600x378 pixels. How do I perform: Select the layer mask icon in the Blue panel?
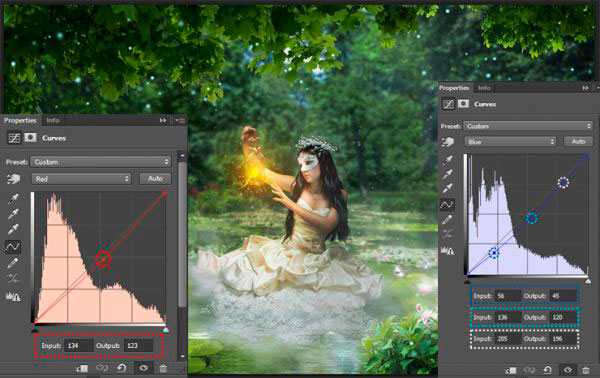(x=463, y=104)
